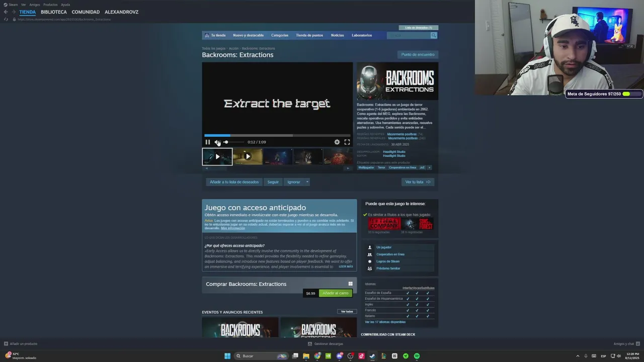Open the Noticias store link
Screen dimensions: 644x362
(x=338, y=35)
